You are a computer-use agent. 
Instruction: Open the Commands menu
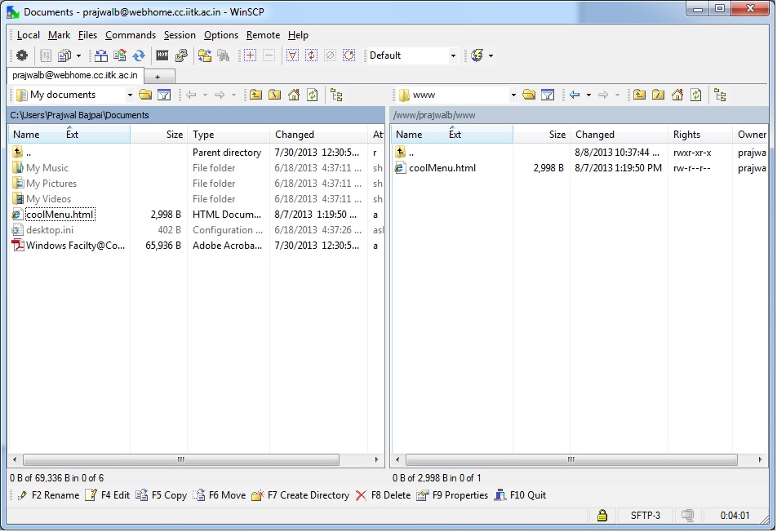(x=131, y=35)
